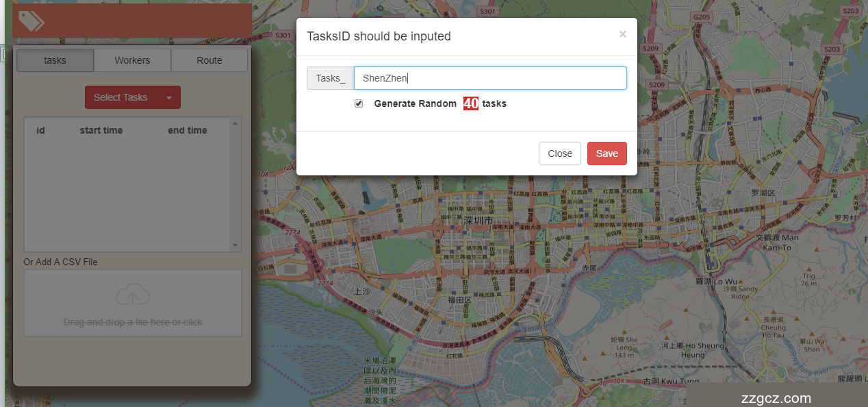Open the Route tab
The height and width of the screenshot is (407, 868).
209,60
